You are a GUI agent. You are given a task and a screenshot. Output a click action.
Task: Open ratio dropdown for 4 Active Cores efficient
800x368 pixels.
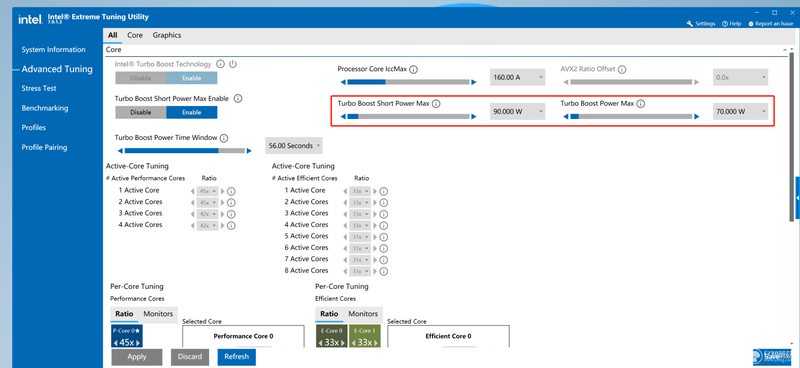point(361,226)
